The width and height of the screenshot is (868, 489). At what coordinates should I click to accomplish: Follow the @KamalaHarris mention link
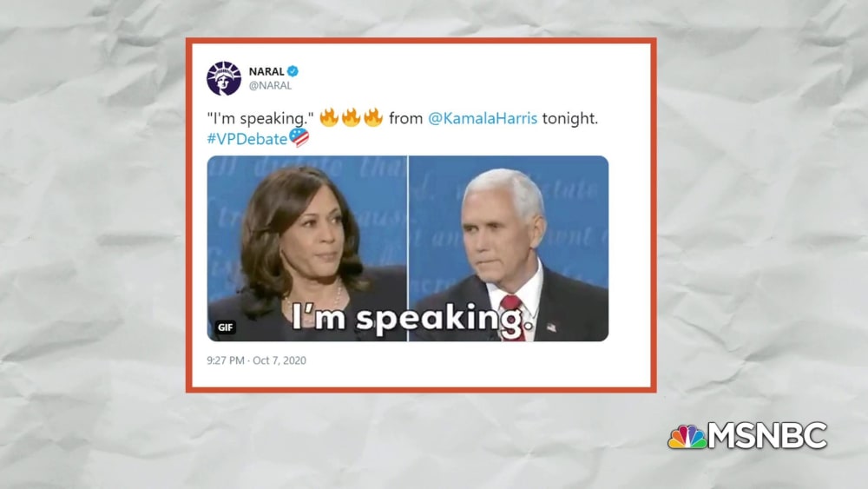[x=483, y=118]
